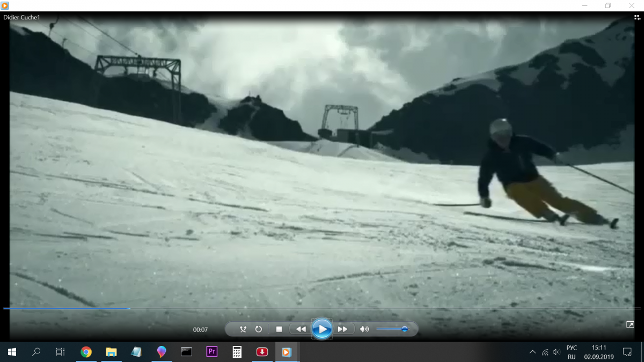644x362 pixels.
Task: Toggle full screen view icon
Action: click(x=630, y=324)
